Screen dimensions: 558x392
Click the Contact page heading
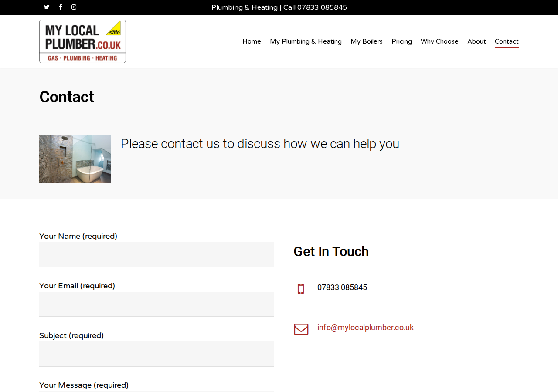(x=67, y=97)
